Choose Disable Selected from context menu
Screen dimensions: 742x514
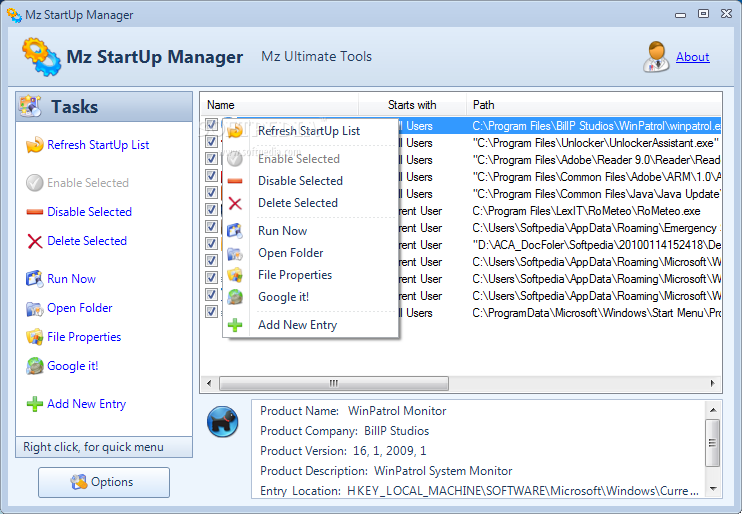pos(310,181)
